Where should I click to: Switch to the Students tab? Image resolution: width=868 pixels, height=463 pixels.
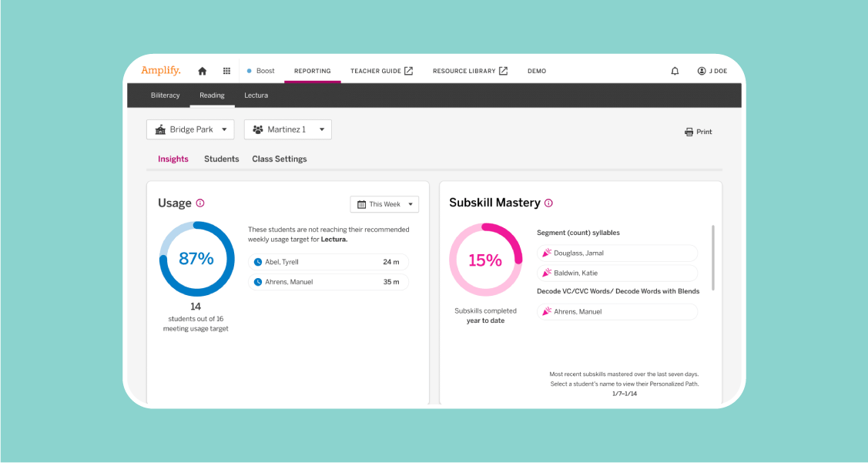click(x=221, y=159)
